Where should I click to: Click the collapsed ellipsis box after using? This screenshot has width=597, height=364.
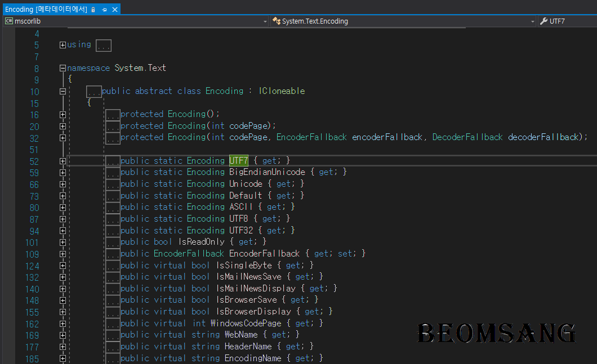click(x=104, y=46)
